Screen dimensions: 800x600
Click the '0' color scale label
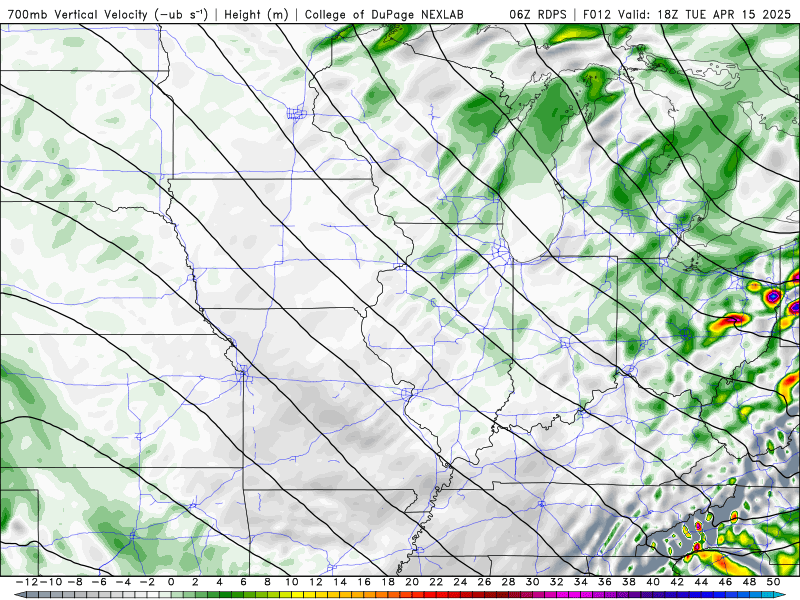(x=171, y=582)
